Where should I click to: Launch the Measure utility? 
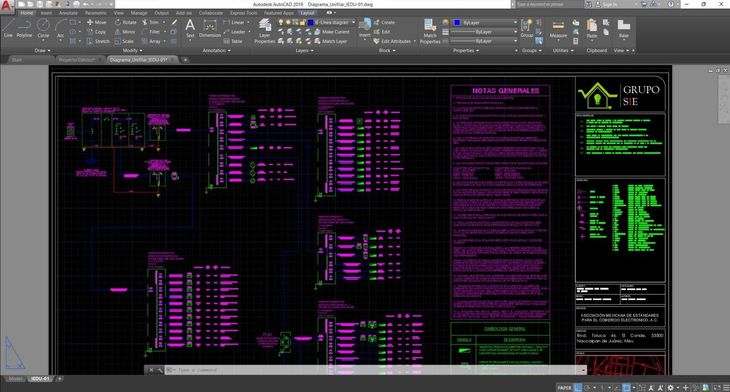point(558,29)
